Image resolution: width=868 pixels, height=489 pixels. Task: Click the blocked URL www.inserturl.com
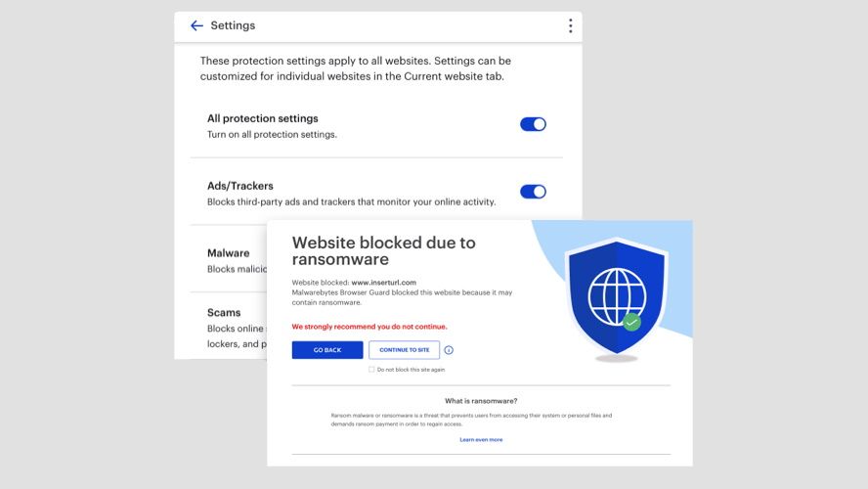383,283
